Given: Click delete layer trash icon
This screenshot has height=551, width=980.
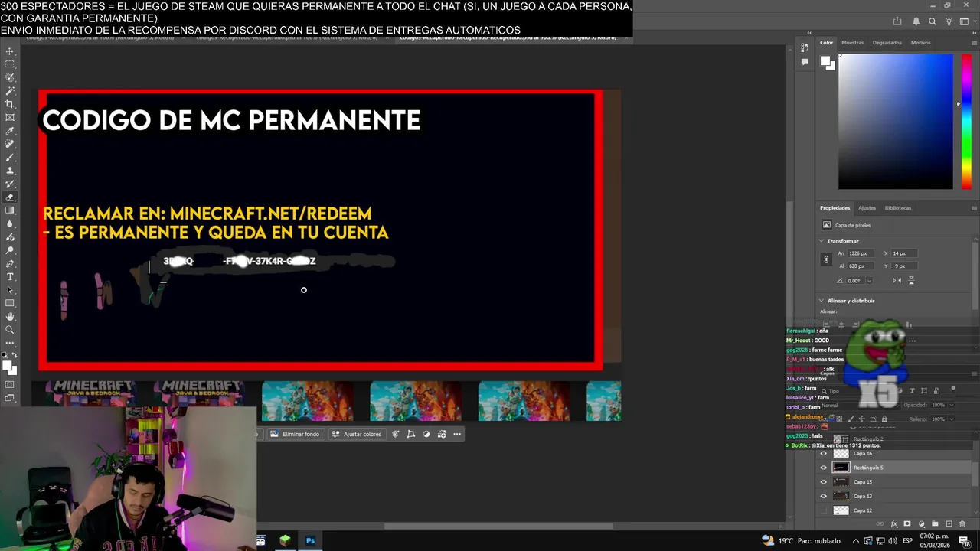Looking at the screenshot, I should tap(962, 523).
